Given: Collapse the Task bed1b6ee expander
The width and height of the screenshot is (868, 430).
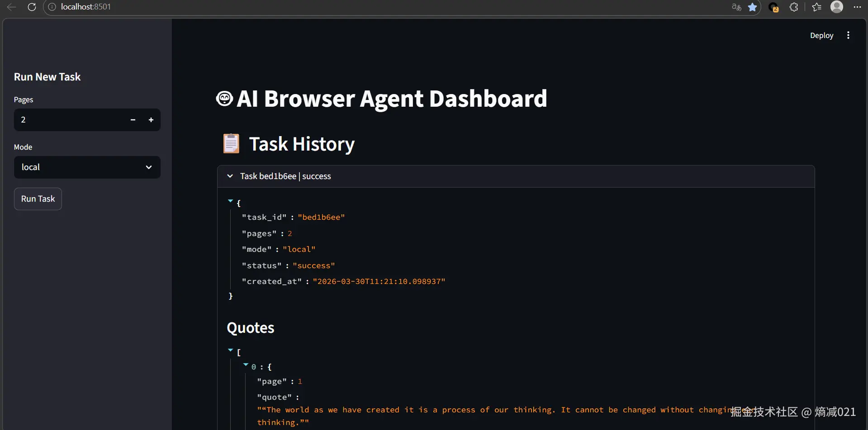Looking at the screenshot, I should point(516,176).
